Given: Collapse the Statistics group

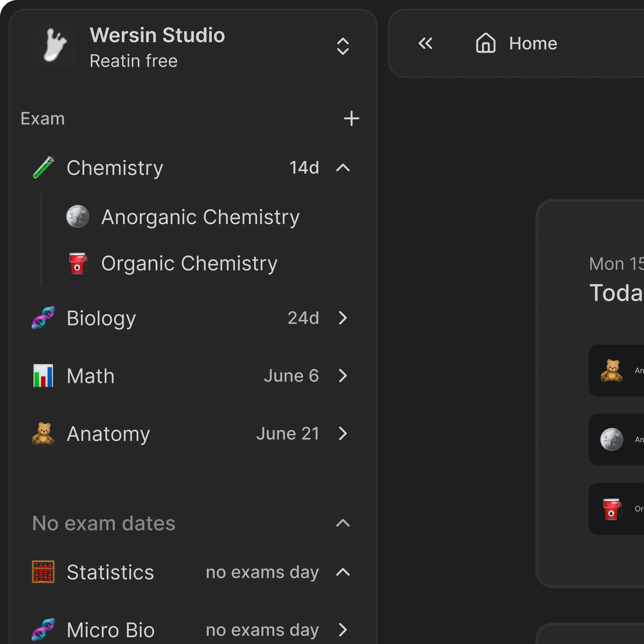Looking at the screenshot, I should (x=343, y=572).
